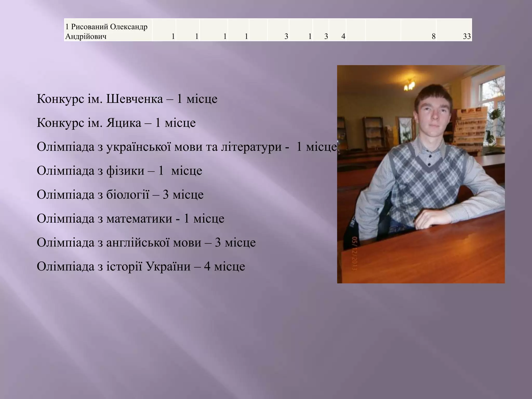Click the line 'Конкурс ім. Яцика – 1 місце'
This screenshot has width=532, height=399.
click(116, 123)
